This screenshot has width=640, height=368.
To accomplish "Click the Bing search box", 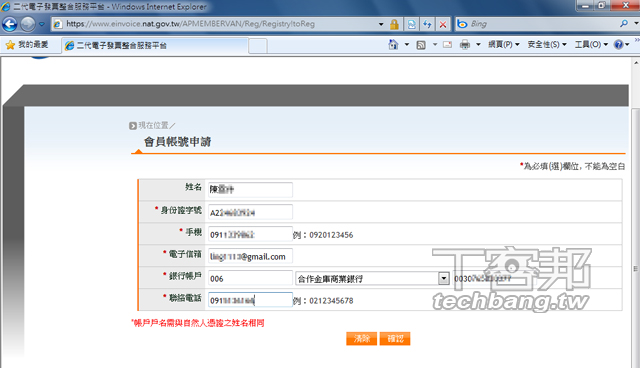I will point(537,24).
